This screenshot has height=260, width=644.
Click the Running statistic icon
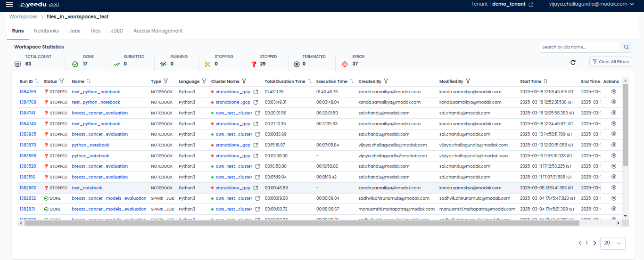pos(163,64)
